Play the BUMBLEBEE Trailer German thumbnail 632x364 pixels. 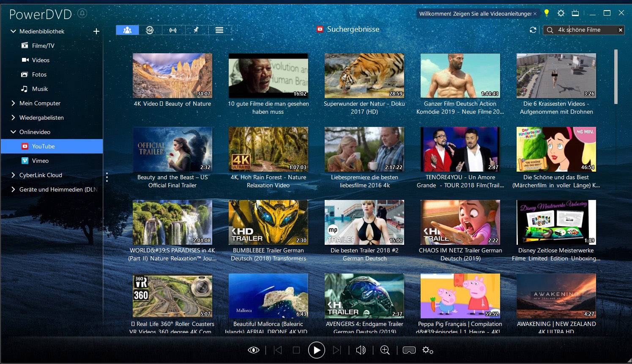(x=268, y=222)
